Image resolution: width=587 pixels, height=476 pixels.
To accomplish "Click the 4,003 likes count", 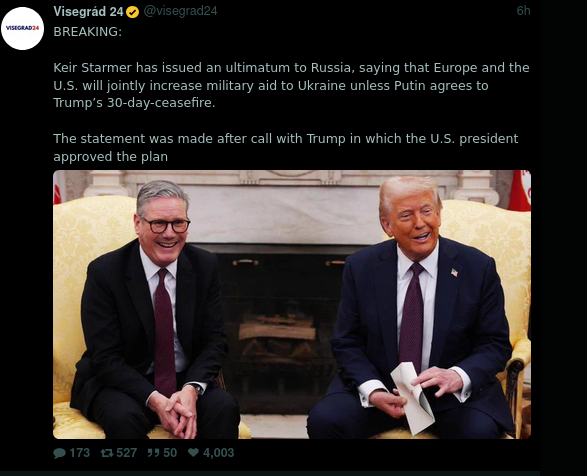I will click(219, 453).
